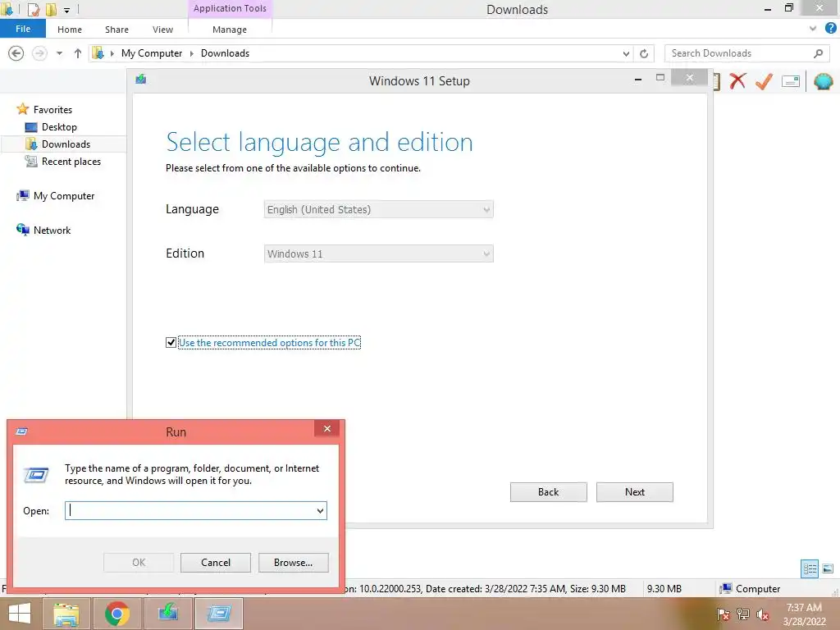
Task: Click the Properties quick access icon in title bar
Action: tap(33, 9)
